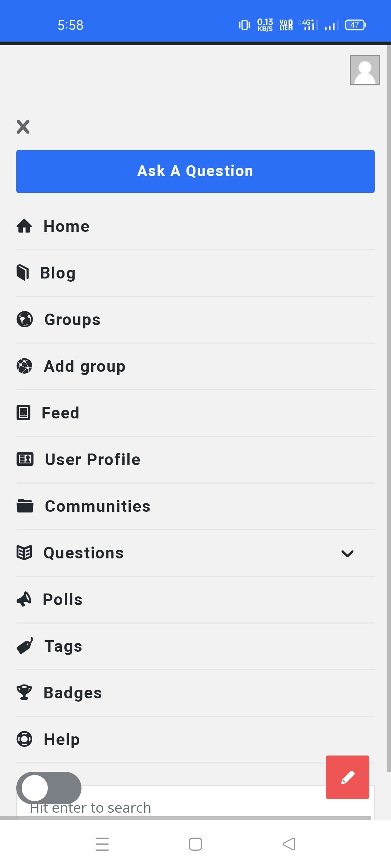
Task: Click the house icon beside Home
Action: point(24,226)
